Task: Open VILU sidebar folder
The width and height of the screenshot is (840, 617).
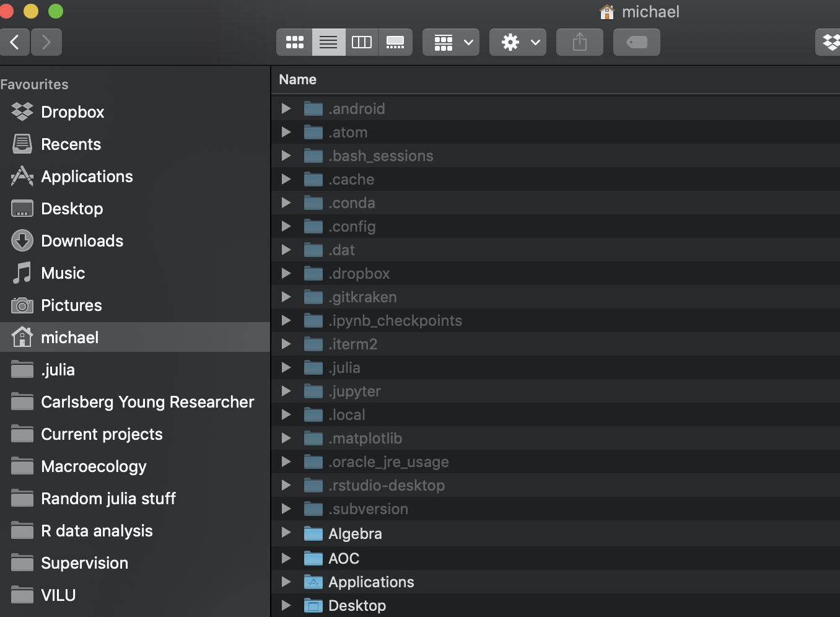Action: (135, 595)
